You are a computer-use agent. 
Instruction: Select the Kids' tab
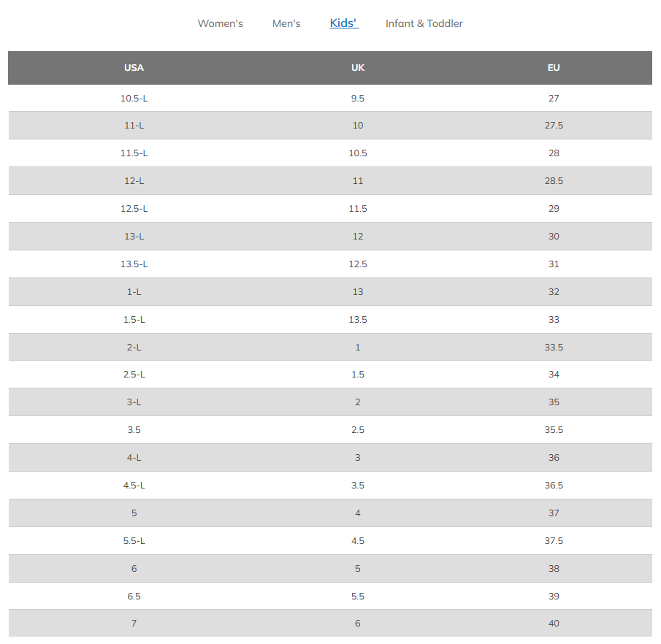point(344,23)
